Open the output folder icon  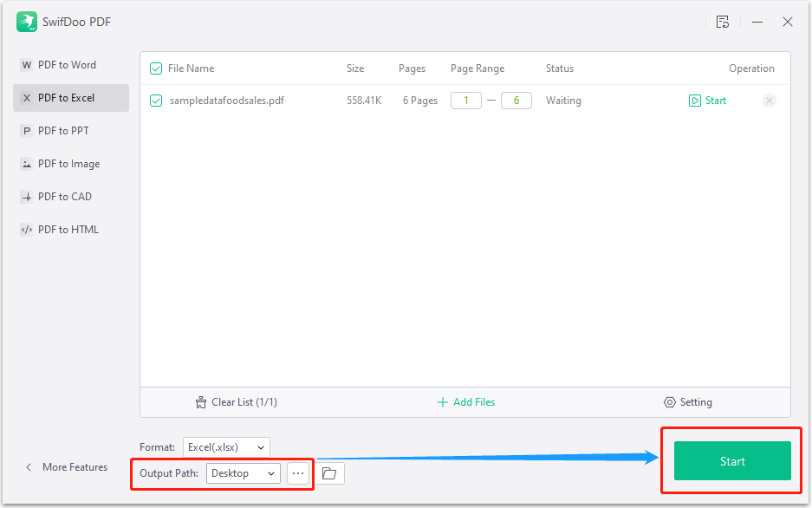[x=329, y=473]
